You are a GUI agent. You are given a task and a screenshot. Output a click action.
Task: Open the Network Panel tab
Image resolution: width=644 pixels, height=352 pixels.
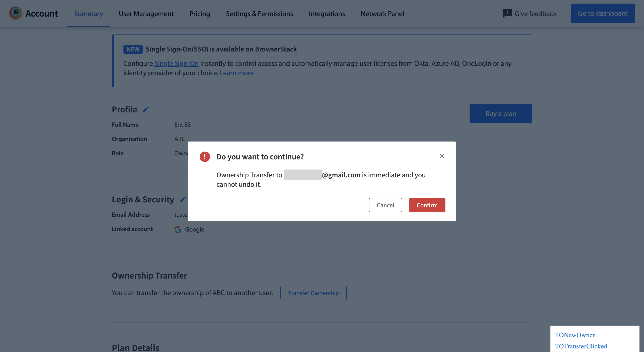tap(382, 13)
